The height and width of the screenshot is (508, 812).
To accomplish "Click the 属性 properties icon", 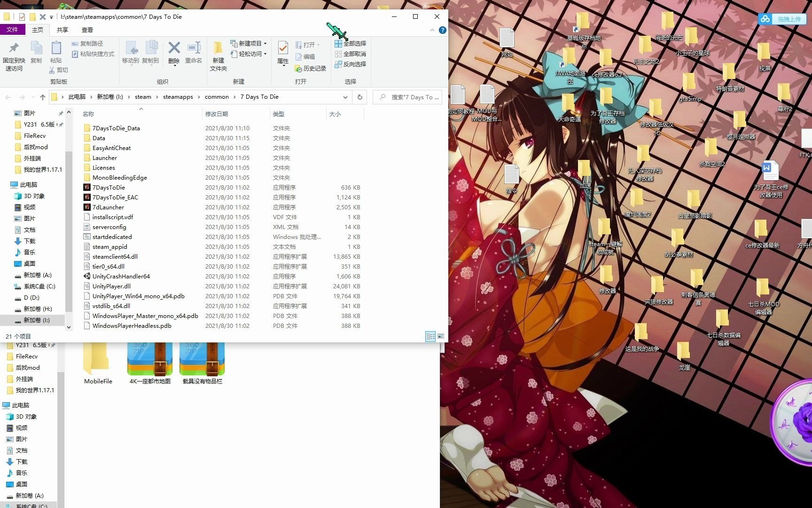I will [x=283, y=48].
